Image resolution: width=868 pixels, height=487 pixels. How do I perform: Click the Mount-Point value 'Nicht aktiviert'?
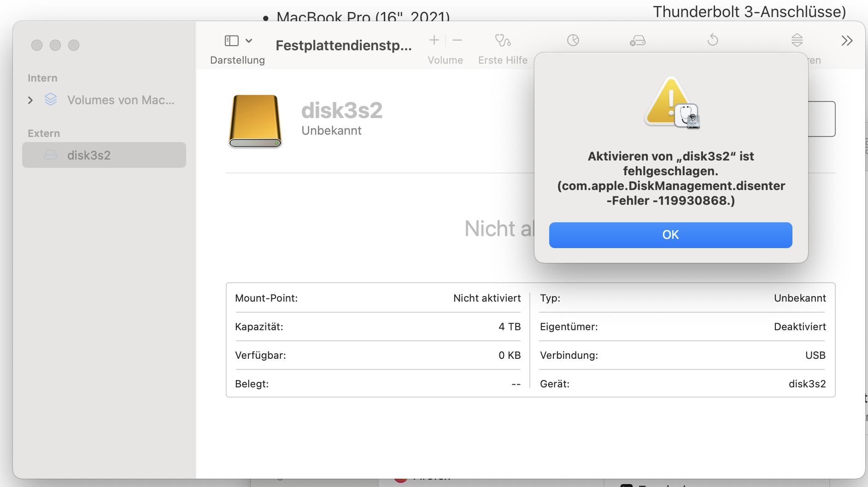[487, 298]
